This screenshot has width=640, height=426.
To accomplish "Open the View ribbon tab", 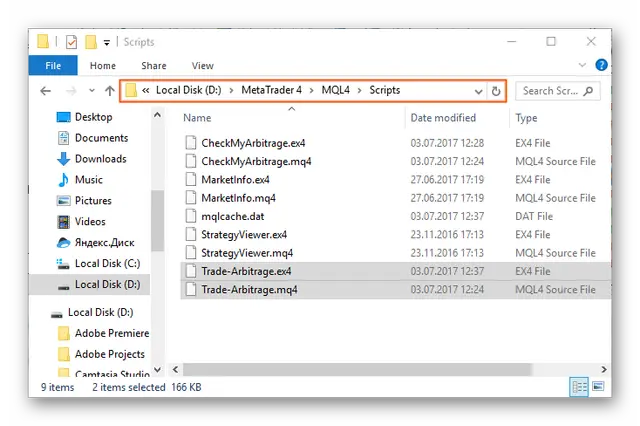I will click(202, 66).
